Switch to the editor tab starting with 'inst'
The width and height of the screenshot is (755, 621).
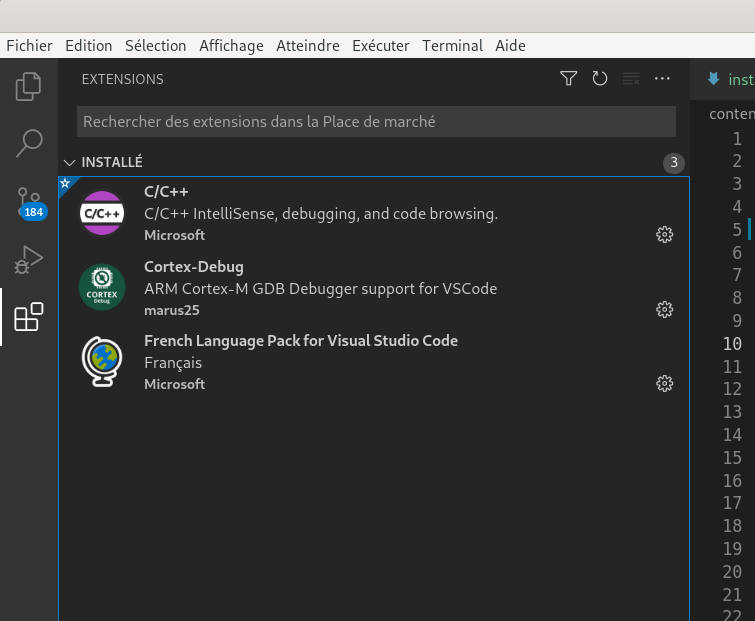[731, 79]
